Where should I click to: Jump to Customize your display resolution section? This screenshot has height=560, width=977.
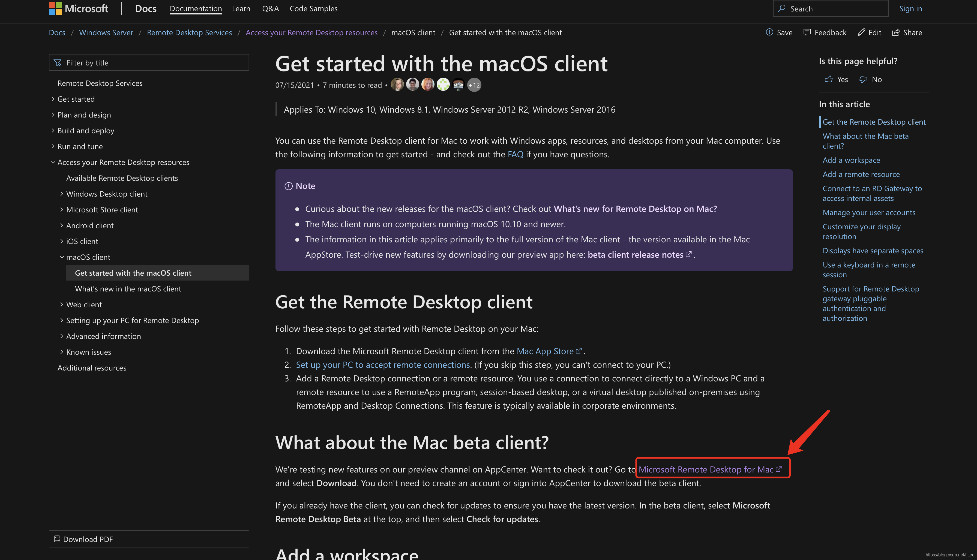tap(862, 231)
